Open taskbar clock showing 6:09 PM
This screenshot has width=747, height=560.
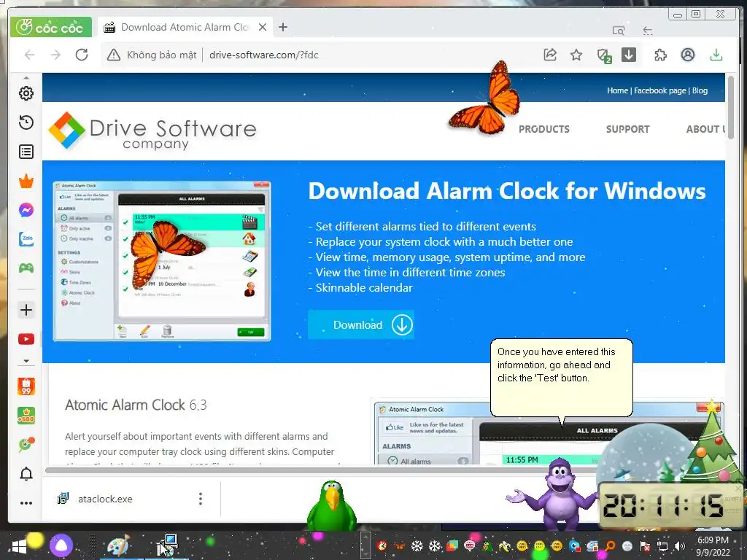coord(713,546)
